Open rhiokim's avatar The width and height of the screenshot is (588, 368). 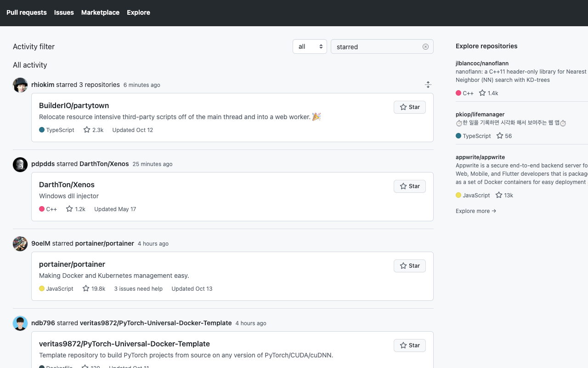pos(20,85)
